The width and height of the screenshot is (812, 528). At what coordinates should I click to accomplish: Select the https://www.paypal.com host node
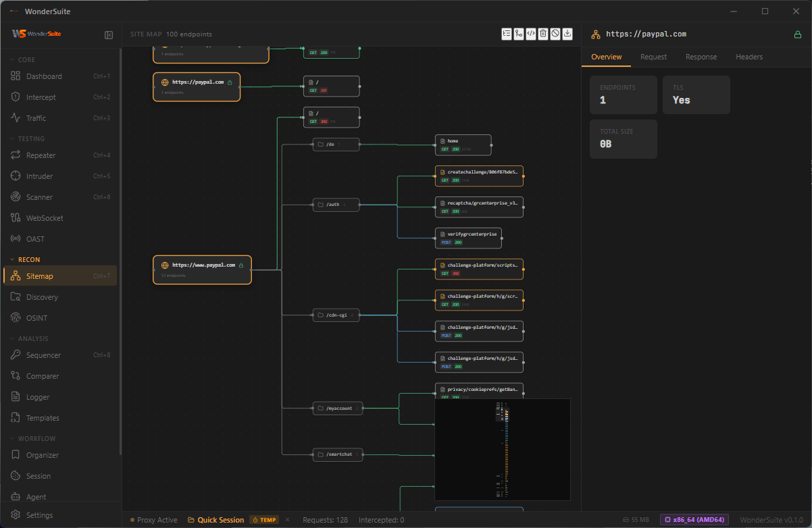(202, 269)
